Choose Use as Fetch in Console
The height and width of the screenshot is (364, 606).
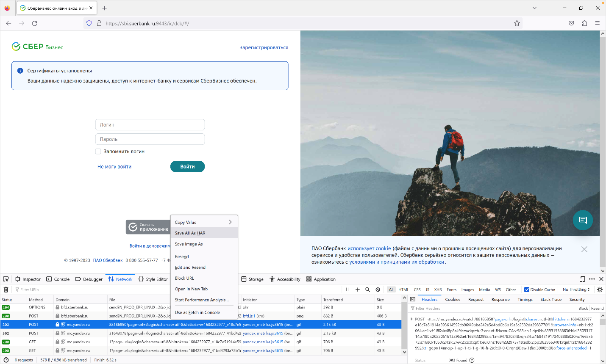coord(204,312)
